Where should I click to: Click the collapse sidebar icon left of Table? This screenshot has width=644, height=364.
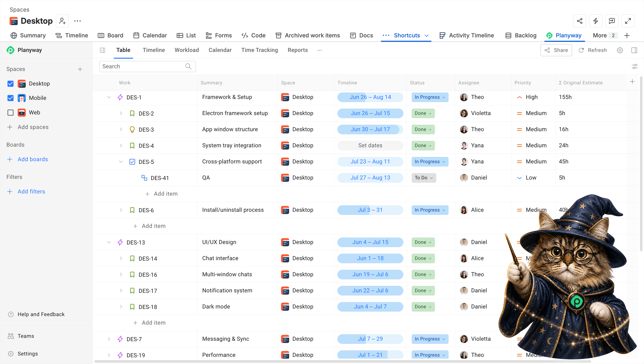click(102, 50)
